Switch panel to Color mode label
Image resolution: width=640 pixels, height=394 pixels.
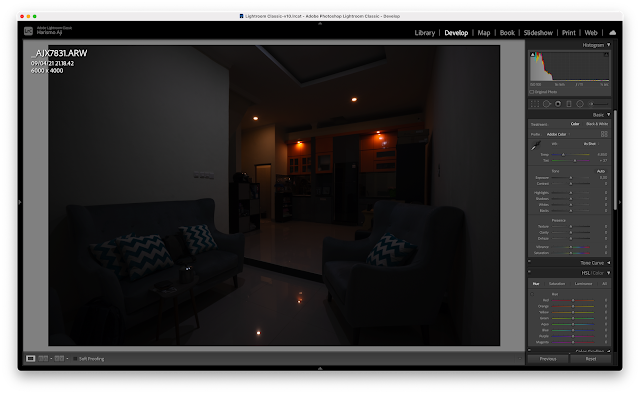point(598,273)
